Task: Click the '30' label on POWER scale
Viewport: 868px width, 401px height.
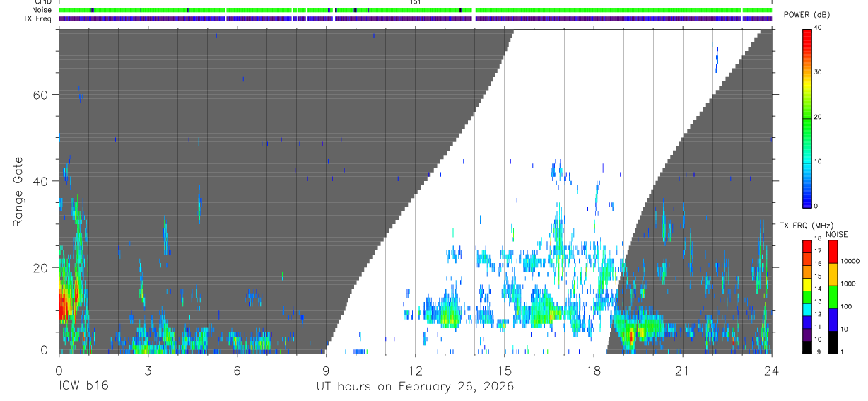Action: [x=819, y=72]
